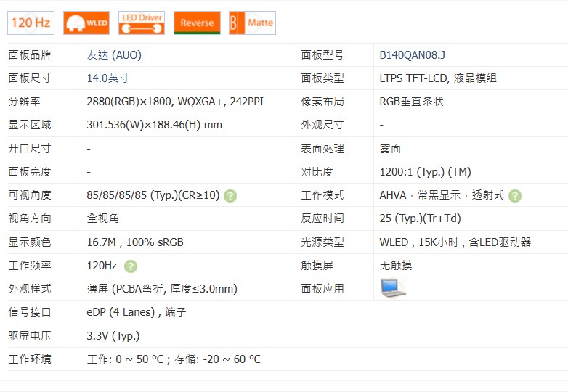Click the 2880(RGB)×1800 resolution value
Screen dimensions: 568x392
click(175, 102)
